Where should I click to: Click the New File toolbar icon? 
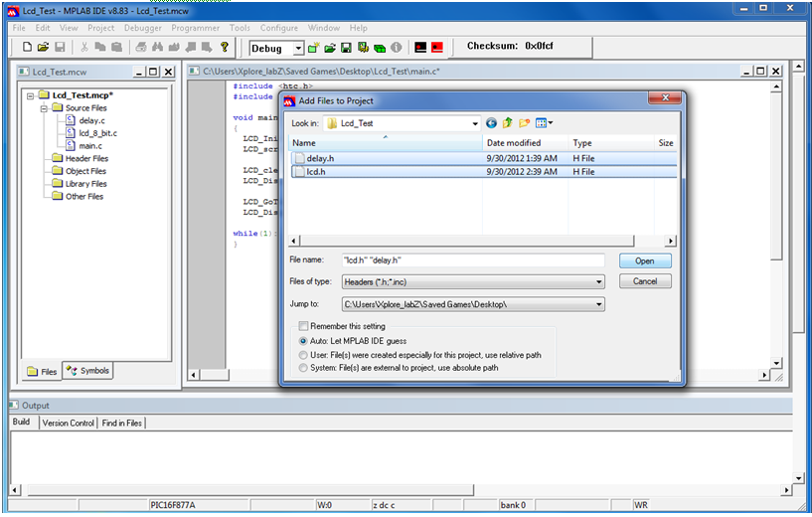click(x=27, y=47)
